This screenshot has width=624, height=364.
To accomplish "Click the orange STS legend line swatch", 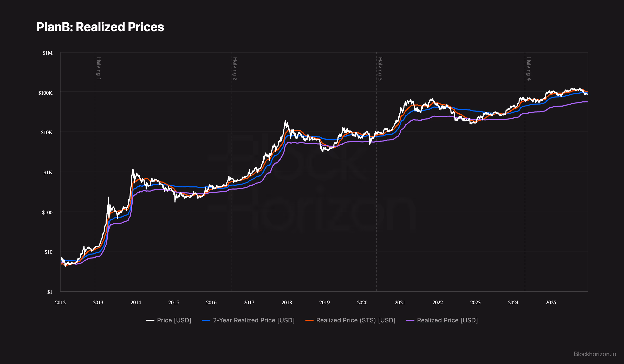I will coord(309,320).
